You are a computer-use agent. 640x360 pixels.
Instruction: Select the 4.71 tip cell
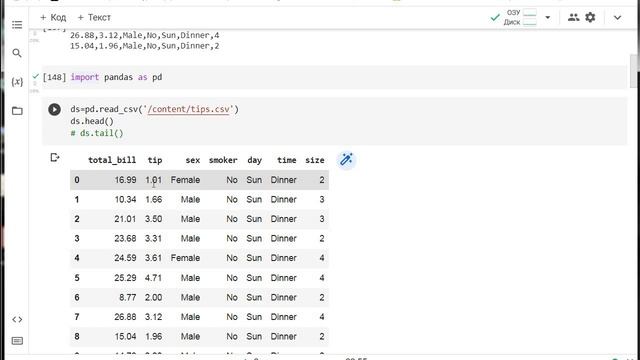153,278
